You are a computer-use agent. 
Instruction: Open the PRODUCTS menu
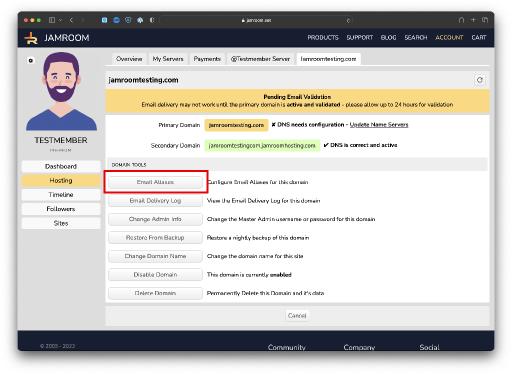coord(323,38)
